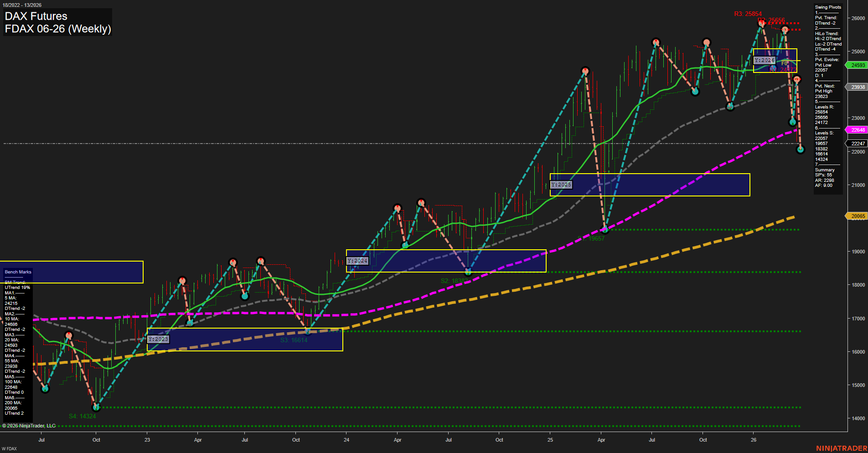
Task: Switch to the W FDAX chart tab
Action: 9,449
